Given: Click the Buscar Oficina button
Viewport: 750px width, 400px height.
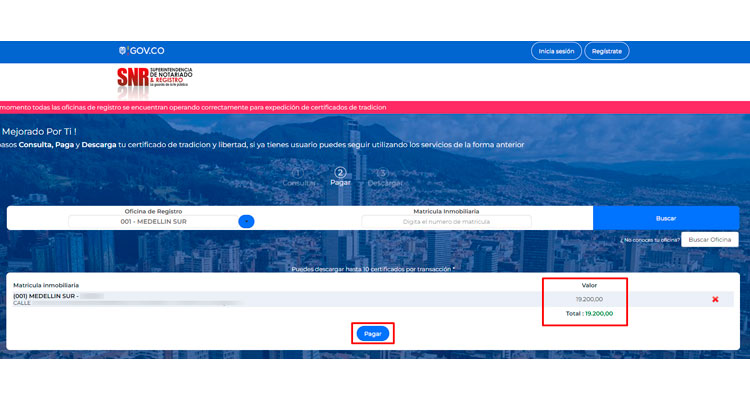Looking at the screenshot, I should point(711,240).
